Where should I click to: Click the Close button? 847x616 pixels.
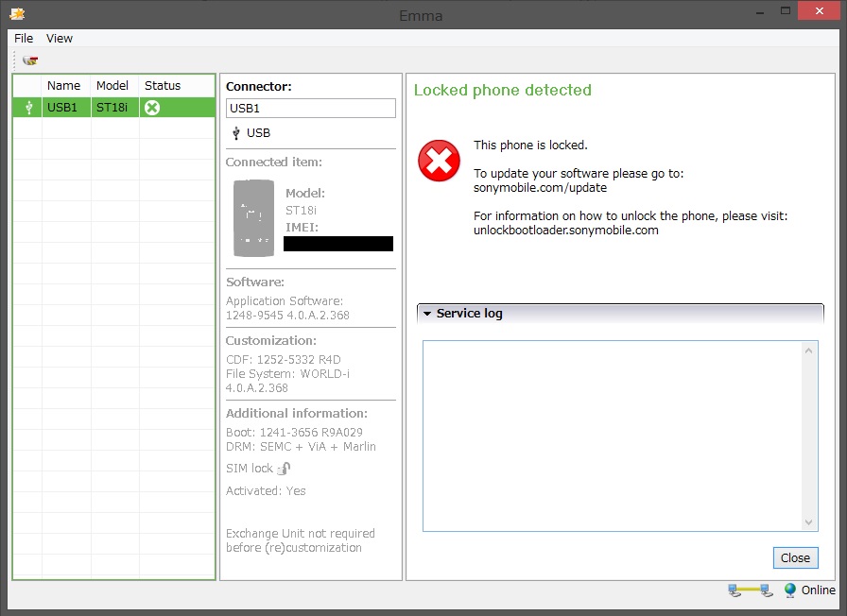coord(795,557)
